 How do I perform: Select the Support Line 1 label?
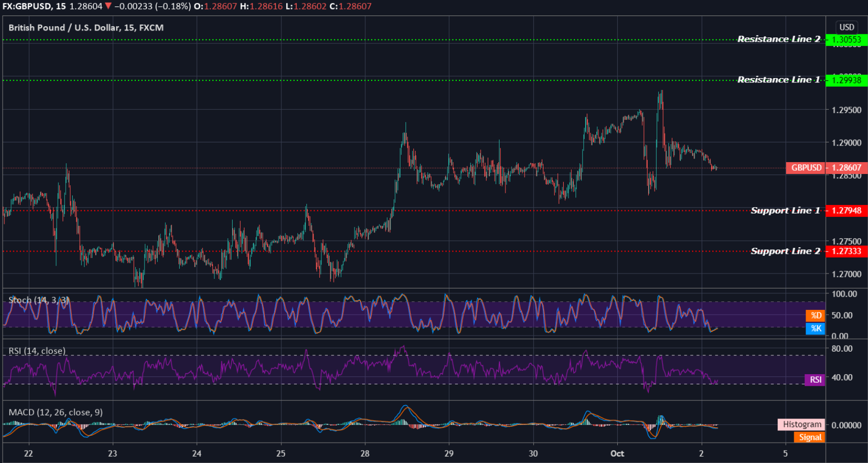click(785, 210)
